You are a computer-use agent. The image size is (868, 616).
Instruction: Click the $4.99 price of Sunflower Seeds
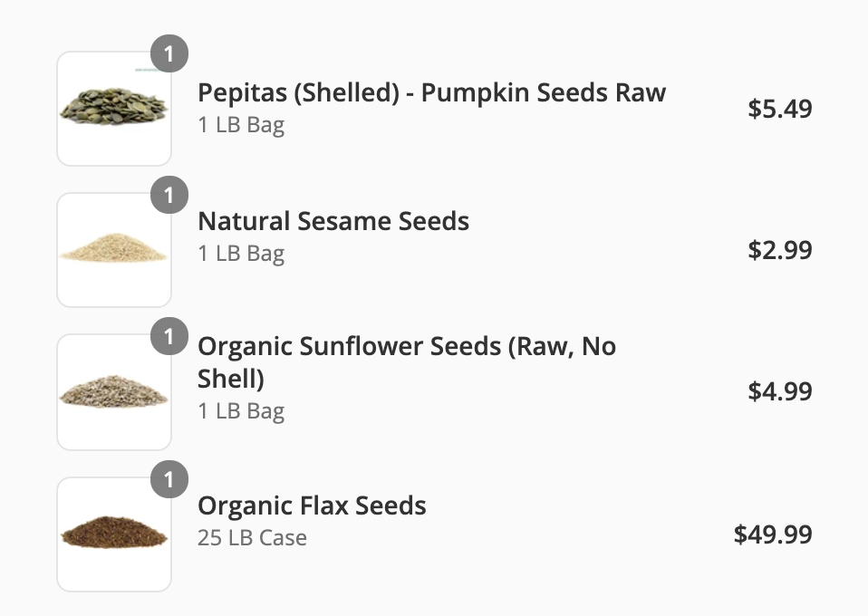coord(779,391)
